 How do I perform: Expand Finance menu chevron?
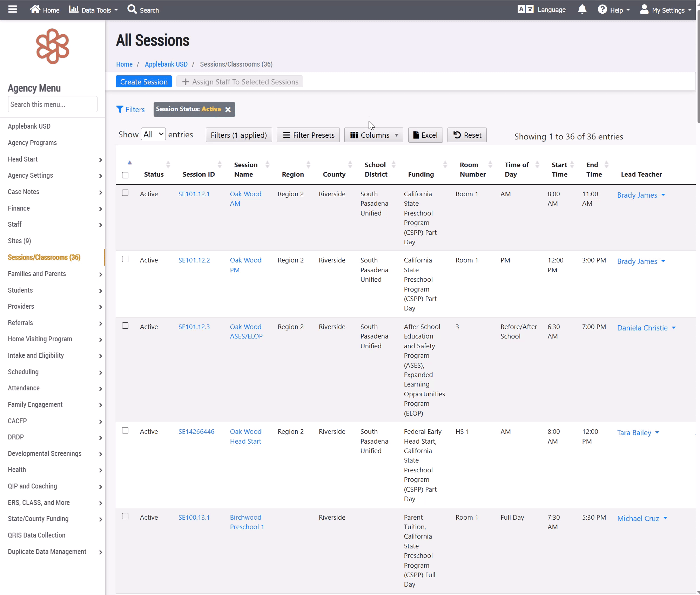pos(101,209)
